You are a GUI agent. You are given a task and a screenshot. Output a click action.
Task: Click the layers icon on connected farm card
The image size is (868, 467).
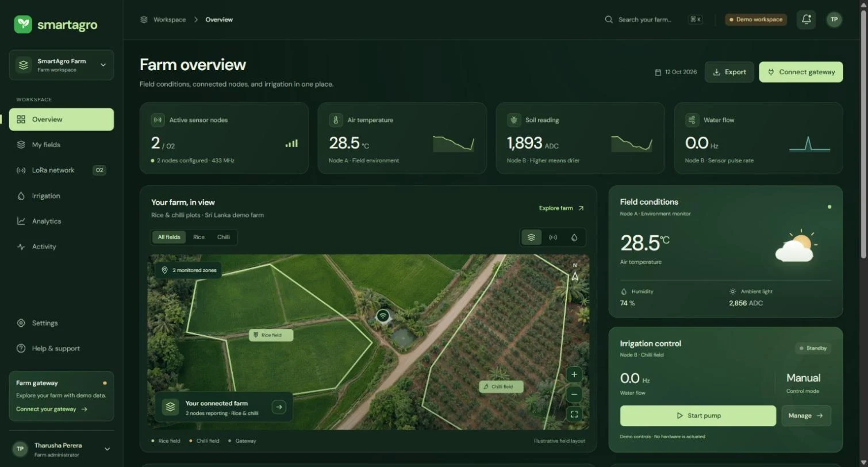171,407
